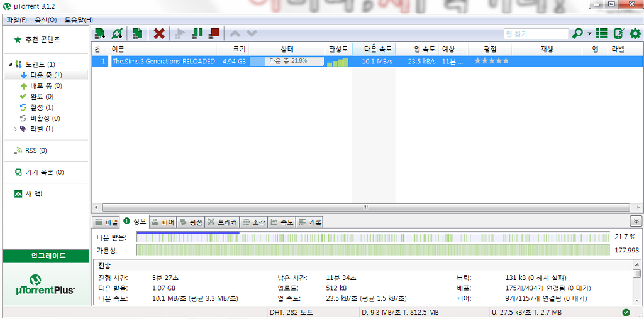Expand the 라벨 (1) tree node
644x319 pixels.
click(x=16, y=129)
